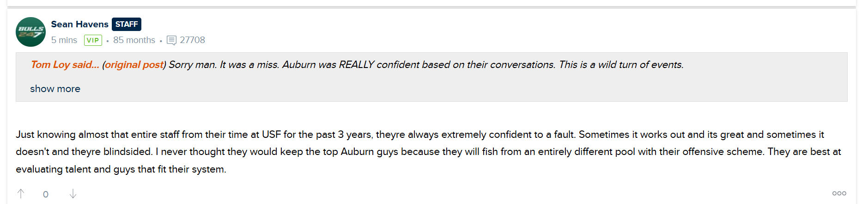Click the "85 months" membership label
Viewport: 868px width, 204px height.
click(134, 40)
